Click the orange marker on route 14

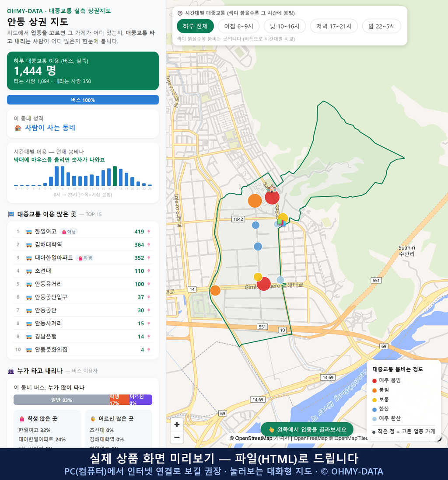[215, 290]
